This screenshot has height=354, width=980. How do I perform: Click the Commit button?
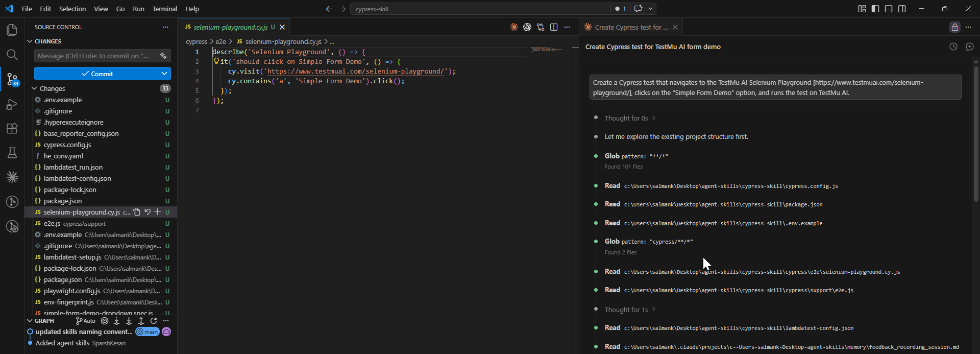point(96,74)
